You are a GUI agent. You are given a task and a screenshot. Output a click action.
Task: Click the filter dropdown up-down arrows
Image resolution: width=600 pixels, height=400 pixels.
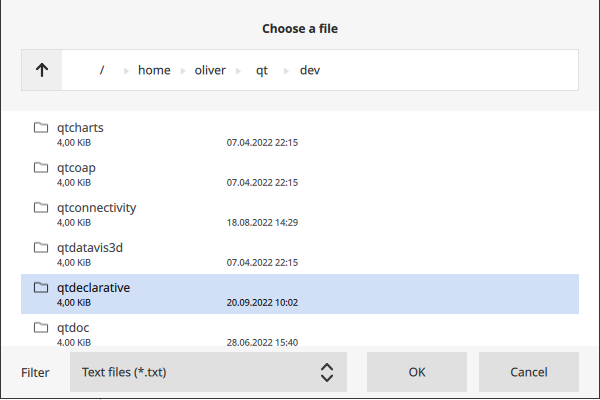[326, 372]
